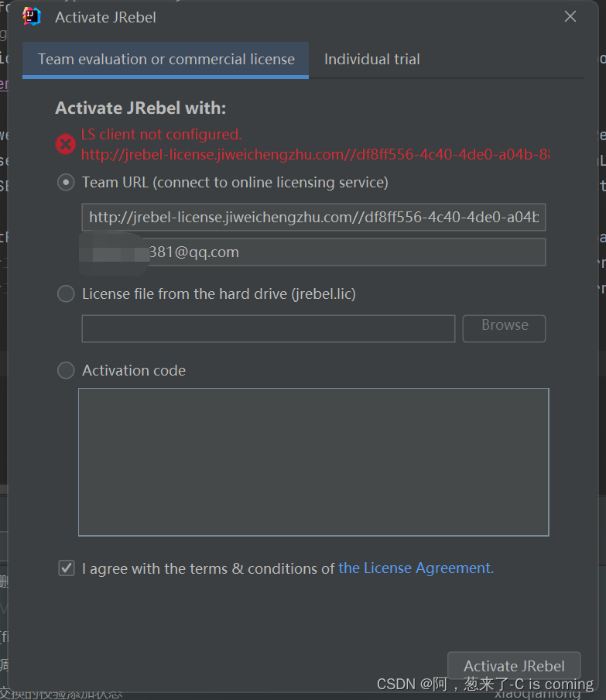Click the red error icon beside LS client message
606x700 pixels.
tap(66, 144)
